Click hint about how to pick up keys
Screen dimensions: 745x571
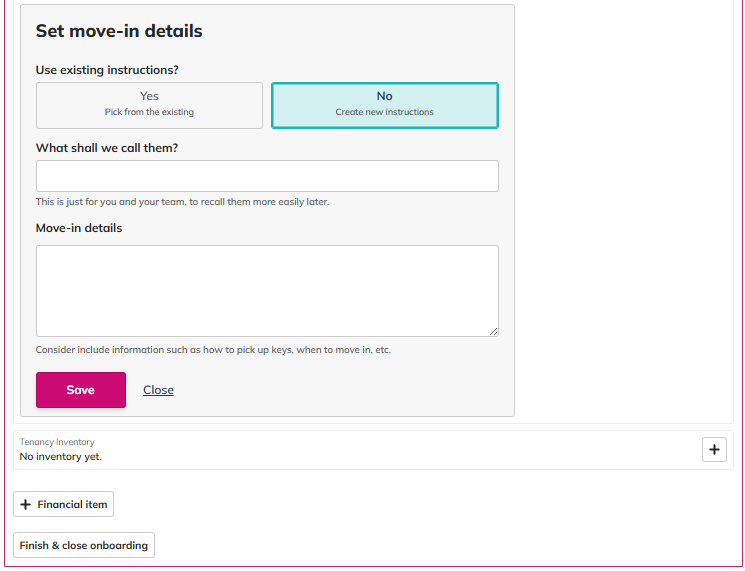(213, 350)
